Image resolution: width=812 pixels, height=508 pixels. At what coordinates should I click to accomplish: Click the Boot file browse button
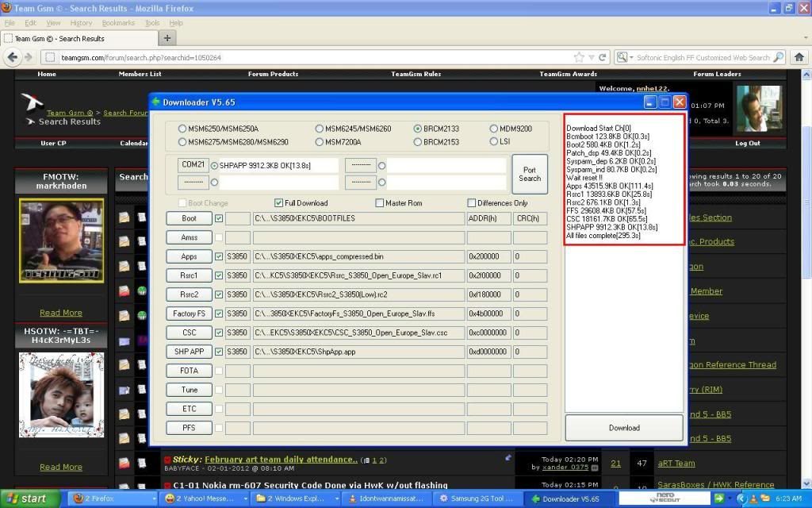[x=189, y=219]
